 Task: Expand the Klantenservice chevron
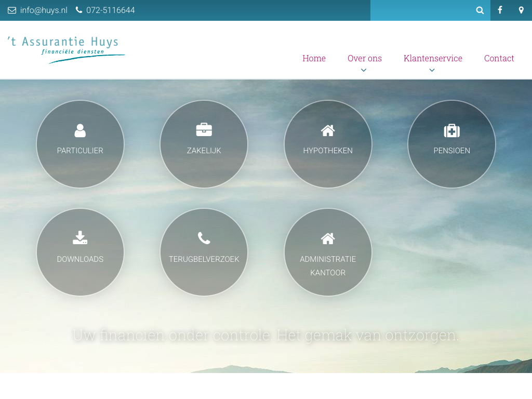432,70
